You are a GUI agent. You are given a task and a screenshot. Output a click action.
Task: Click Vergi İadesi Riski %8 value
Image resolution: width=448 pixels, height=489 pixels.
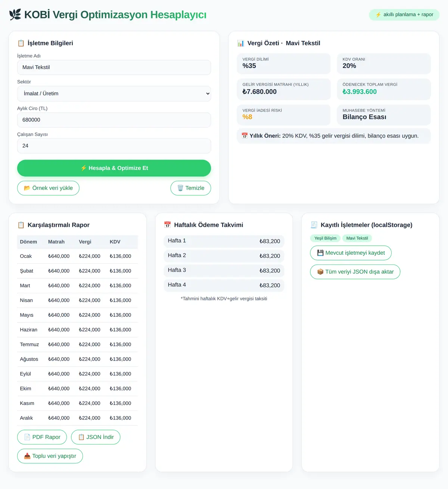247,117
